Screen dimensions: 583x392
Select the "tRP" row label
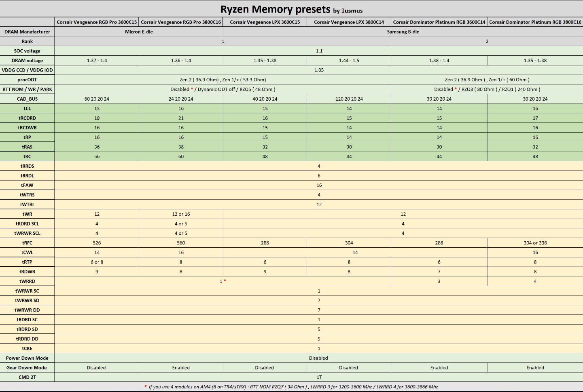27,137
